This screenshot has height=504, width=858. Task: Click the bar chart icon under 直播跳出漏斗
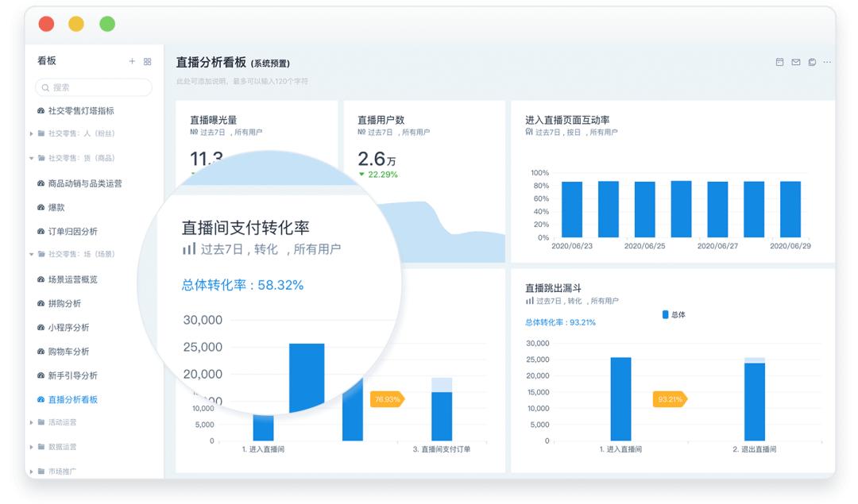pyautogui.click(x=529, y=301)
